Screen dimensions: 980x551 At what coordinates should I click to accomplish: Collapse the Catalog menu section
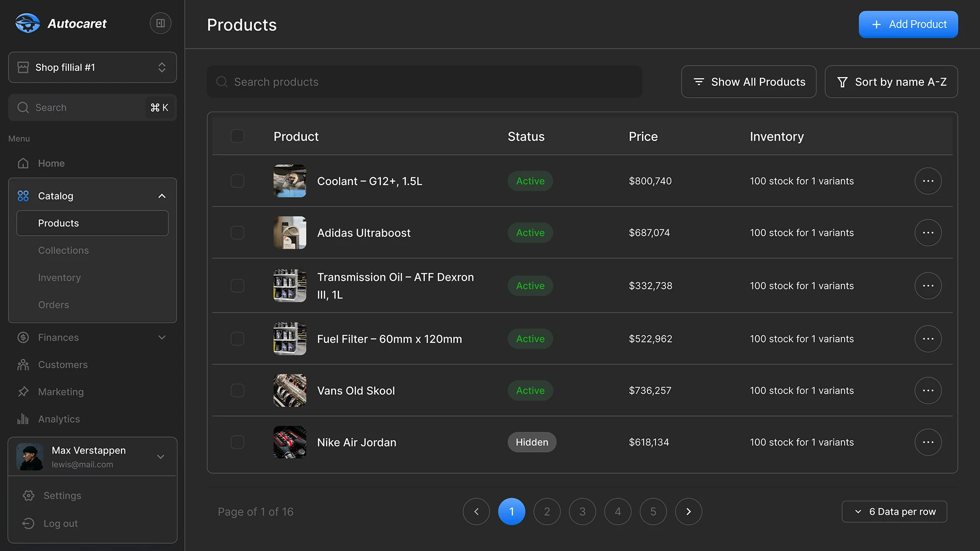162,195
